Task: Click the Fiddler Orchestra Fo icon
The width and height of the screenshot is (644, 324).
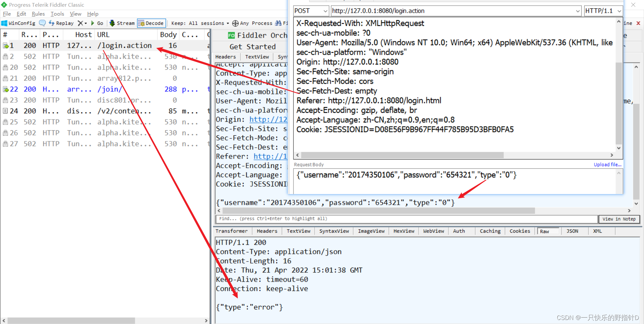Action: tap(231, 35)
